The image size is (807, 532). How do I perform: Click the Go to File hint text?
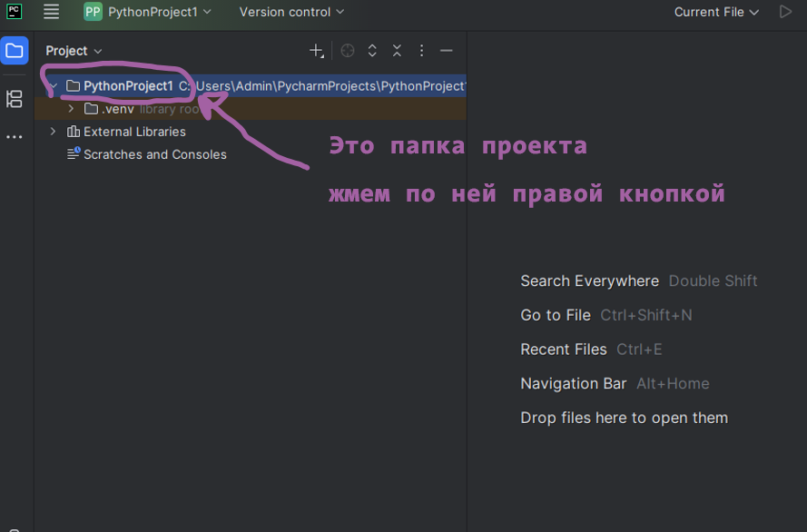[x=556, y=315]
